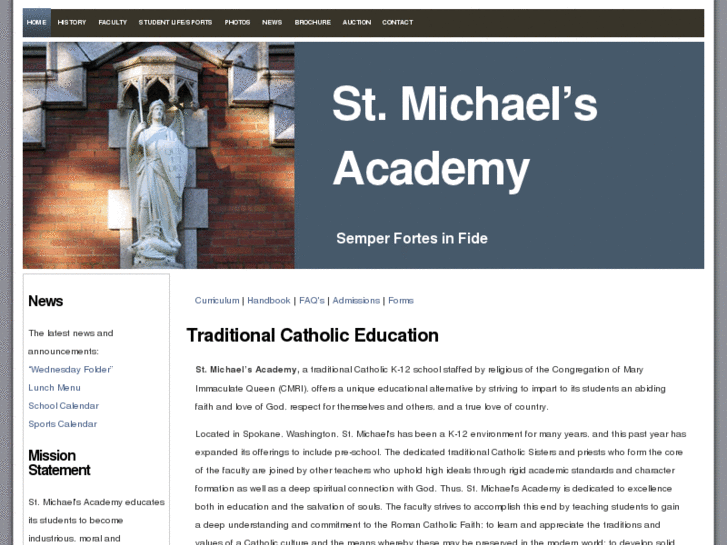Click the St. Michael statue banner photo

(159, 155)
